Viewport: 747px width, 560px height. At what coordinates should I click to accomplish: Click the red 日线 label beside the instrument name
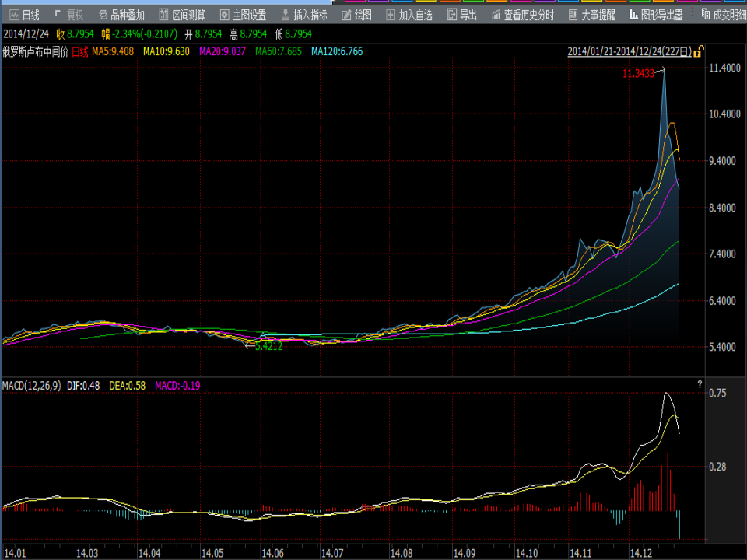[80, 51]
